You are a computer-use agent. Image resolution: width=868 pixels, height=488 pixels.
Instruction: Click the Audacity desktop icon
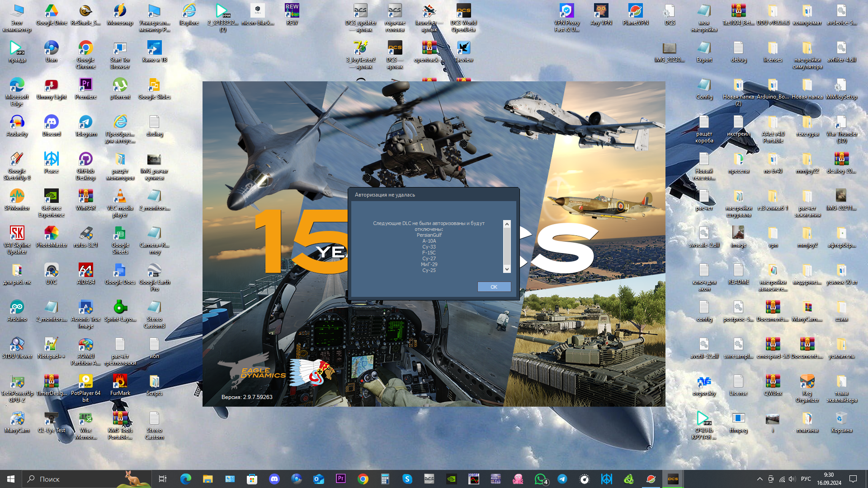pos(17,126)
